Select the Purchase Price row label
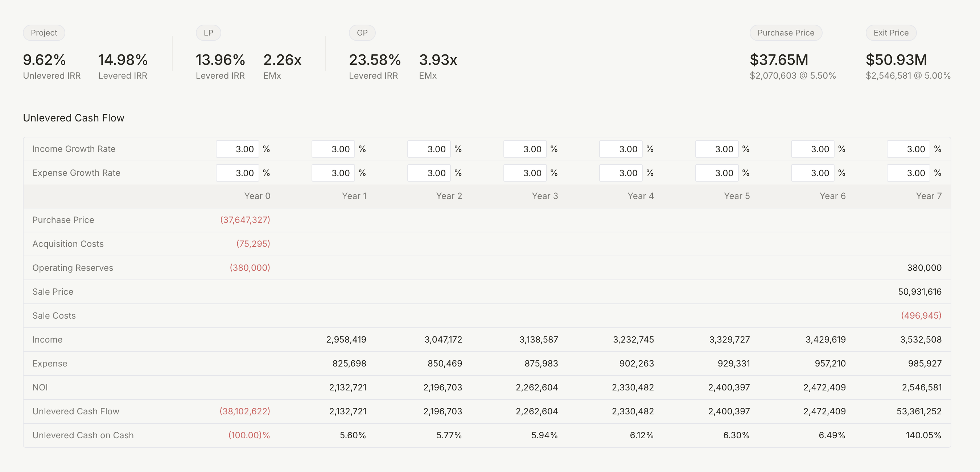Viewport: 980px width, 472px height. pos(63,219)
